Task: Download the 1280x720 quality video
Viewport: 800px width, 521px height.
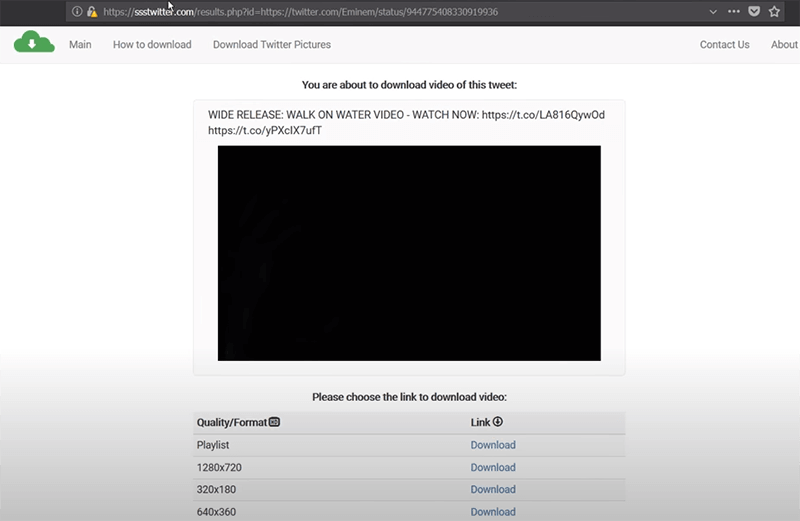Action: (x=493, y=467)
